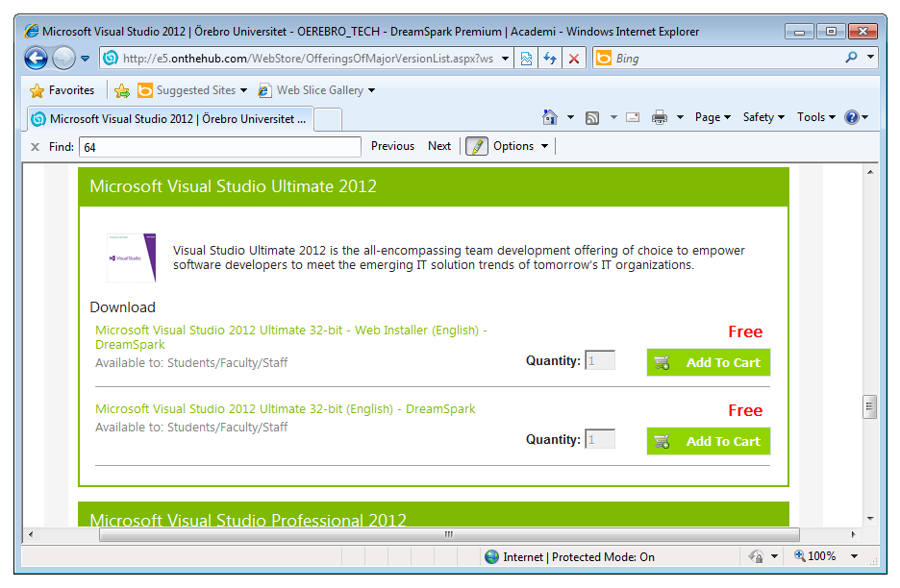900x588 pixels.
Task: Open the search provider dropdown arrow
Action: point(870,57)
